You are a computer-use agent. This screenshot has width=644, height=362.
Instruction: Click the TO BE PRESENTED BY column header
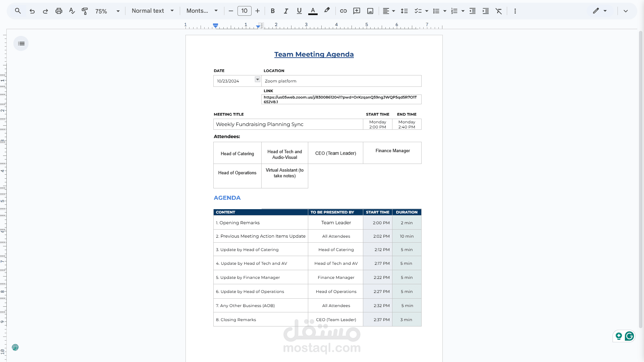tap(335, 212)
